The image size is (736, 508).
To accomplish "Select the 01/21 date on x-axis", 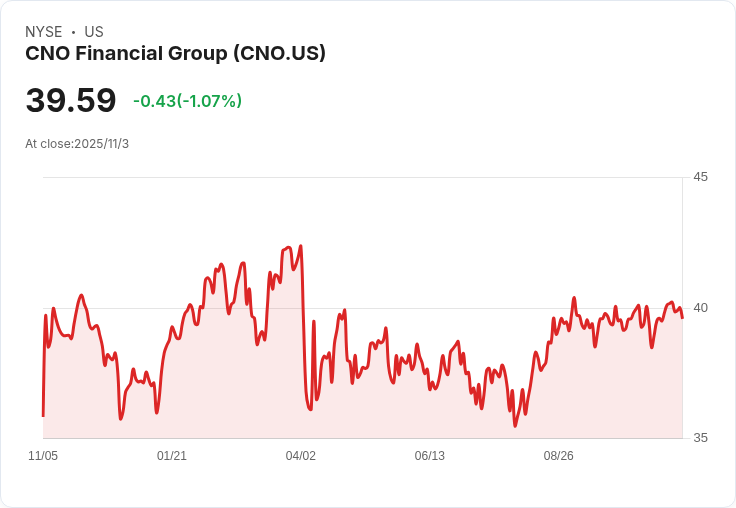I will (x=172, y=456).
